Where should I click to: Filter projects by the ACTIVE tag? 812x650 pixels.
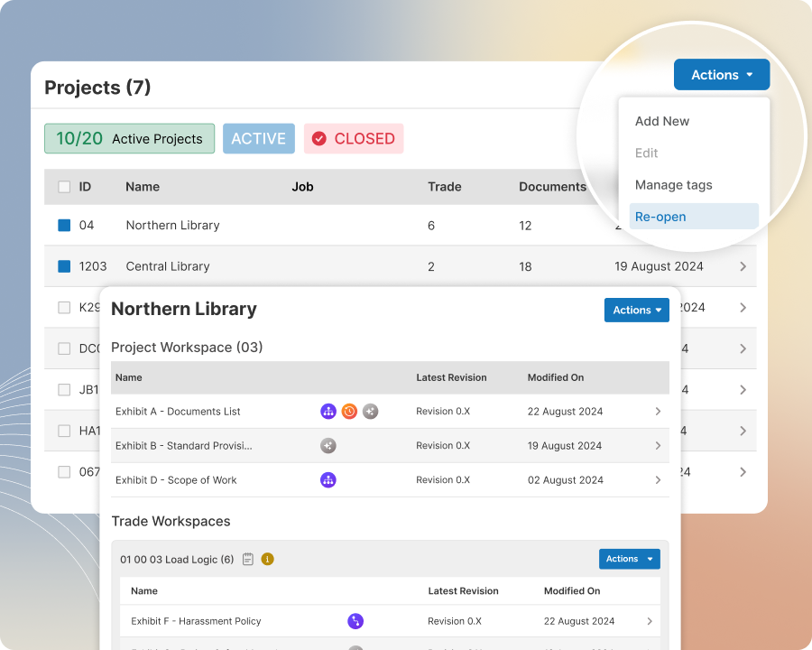(258, 138)
